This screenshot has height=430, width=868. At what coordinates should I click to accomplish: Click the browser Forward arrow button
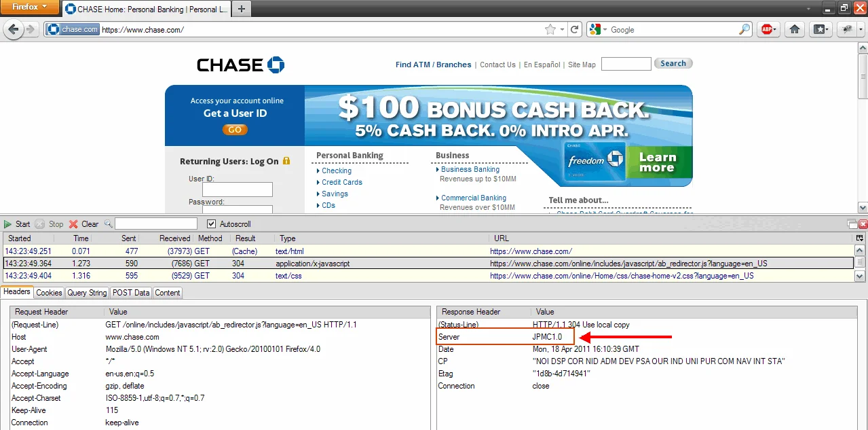31,29
